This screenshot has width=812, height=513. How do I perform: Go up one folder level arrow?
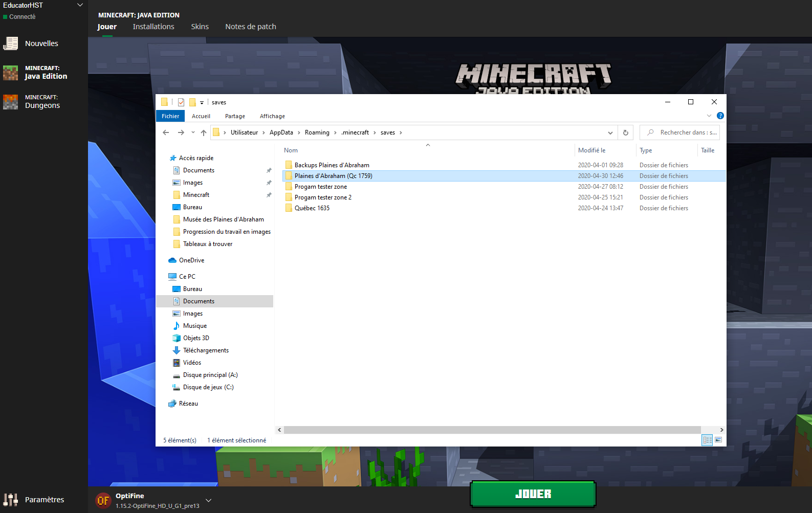pos(204,132)
